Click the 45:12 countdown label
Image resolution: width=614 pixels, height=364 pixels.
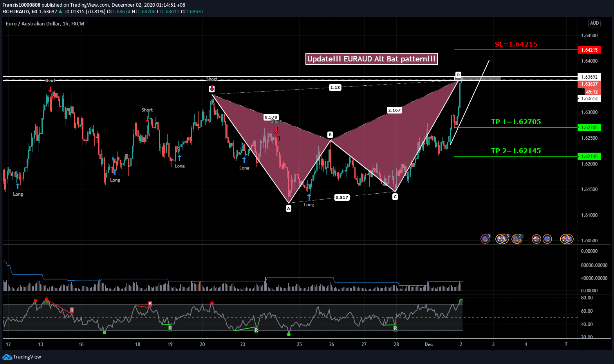coord(592,92)
